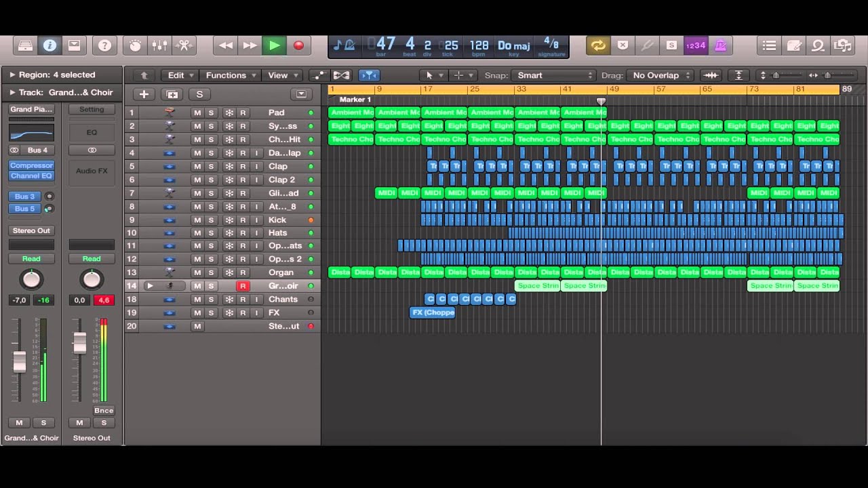
Task: Click the 128 bpm tempo display
Action: click(x=479, y=45)
